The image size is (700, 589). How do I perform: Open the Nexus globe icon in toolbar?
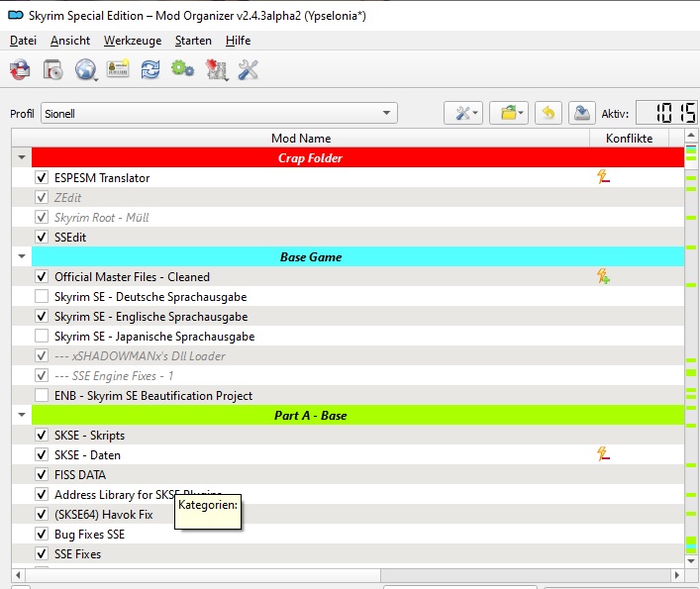(85, 69)
